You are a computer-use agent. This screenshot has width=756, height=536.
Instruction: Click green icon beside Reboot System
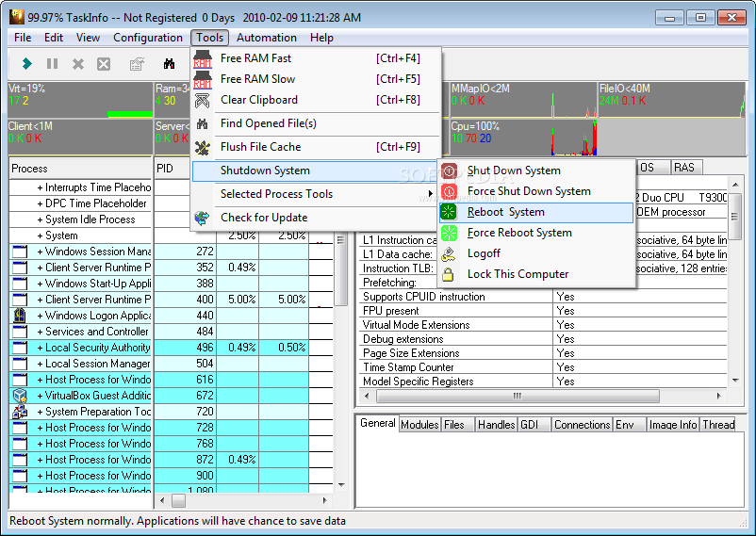coord(449,212)
